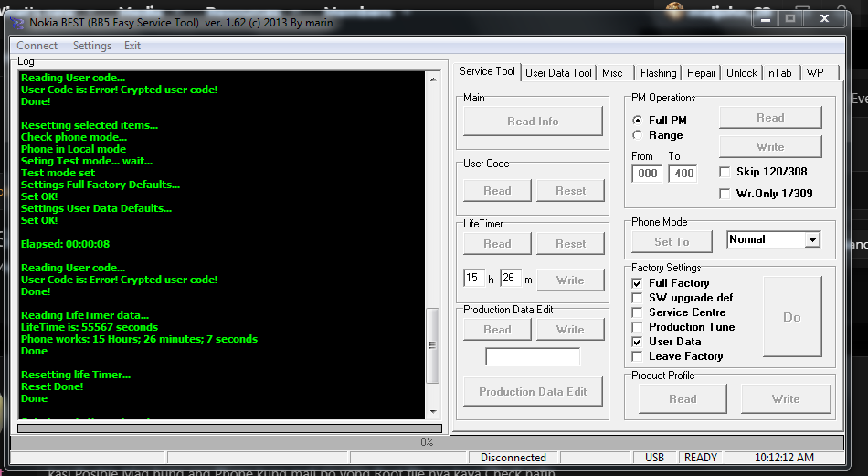Click Write in PM Operations group
This screenshot has width=868, height=476.
coord(770,147)
